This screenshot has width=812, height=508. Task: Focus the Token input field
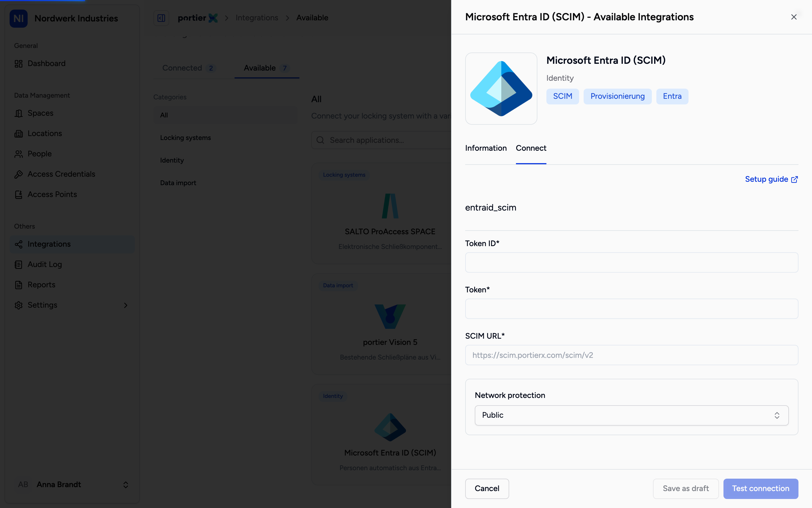point(631,309)
